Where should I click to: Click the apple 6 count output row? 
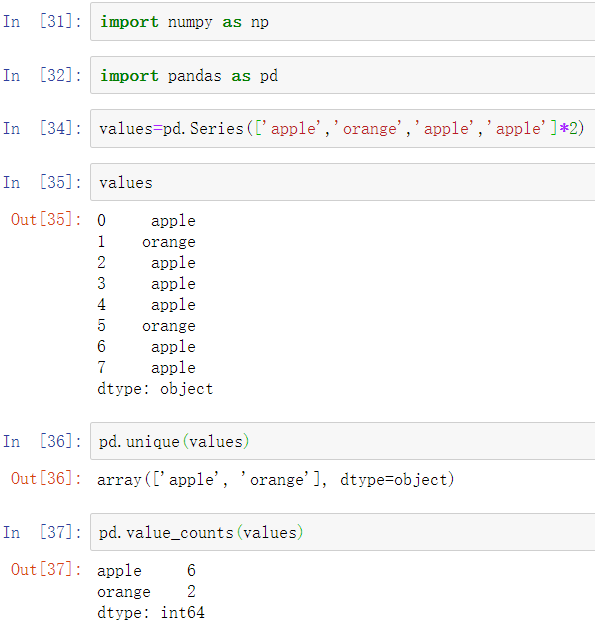coord(146,571)
